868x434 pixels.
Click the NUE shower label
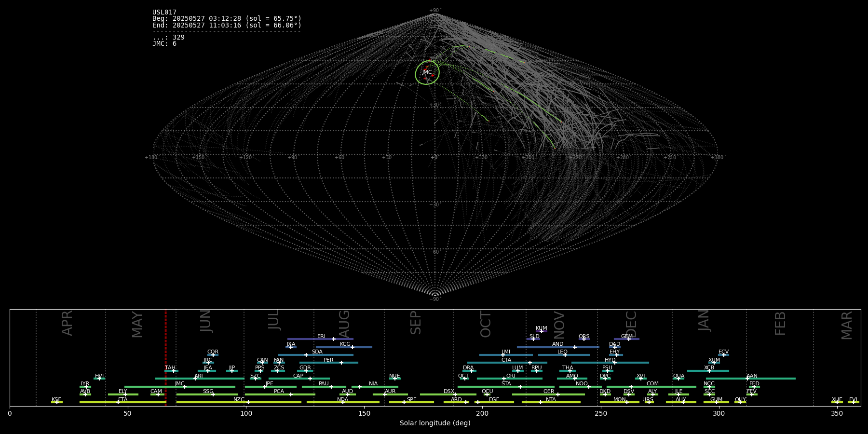click(394, 376)
